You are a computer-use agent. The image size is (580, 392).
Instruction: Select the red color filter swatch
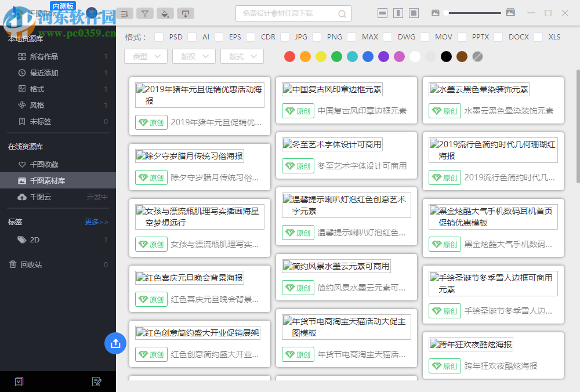click(289, 56)
